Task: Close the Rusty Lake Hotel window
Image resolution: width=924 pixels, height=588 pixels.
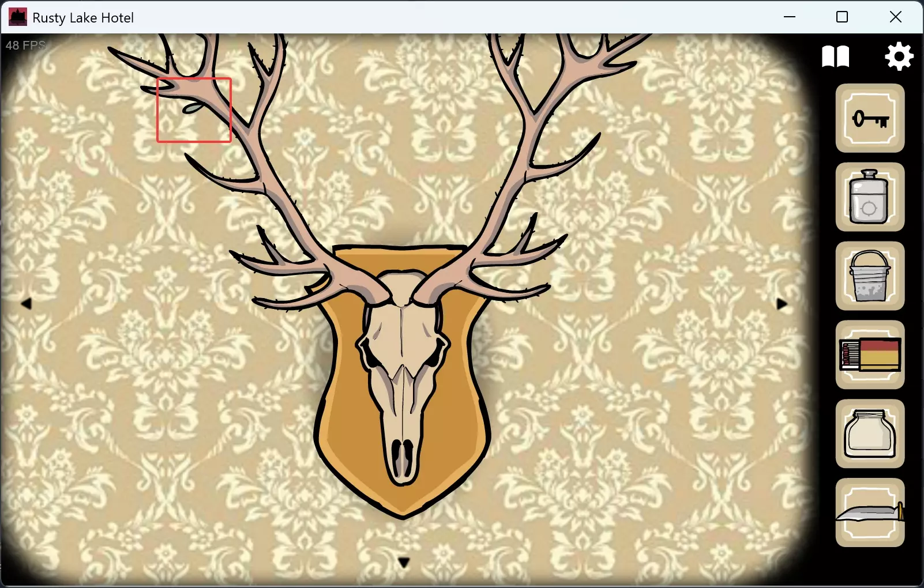Action: (x=895, y=17)
